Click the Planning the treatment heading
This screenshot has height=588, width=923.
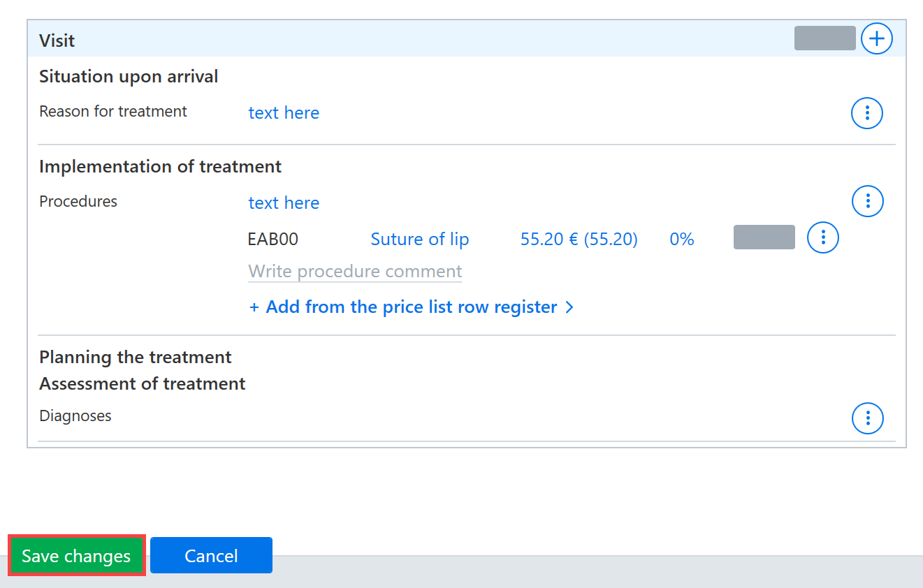pos(136,358)
